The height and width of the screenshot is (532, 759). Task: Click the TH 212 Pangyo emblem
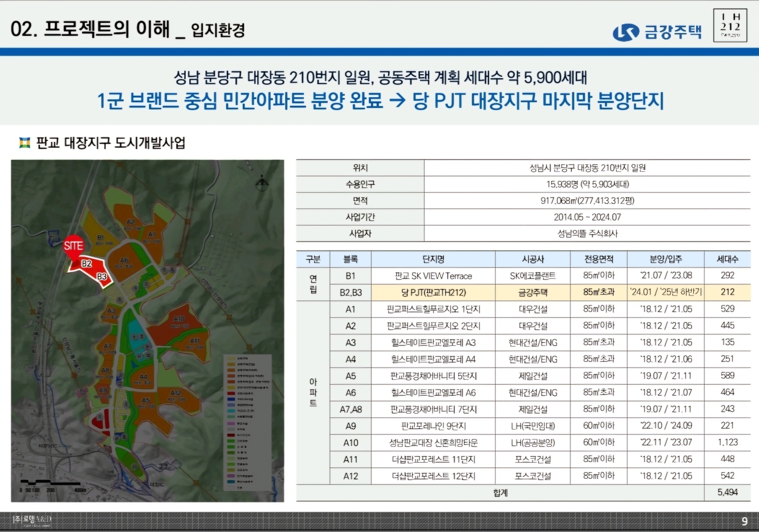pyautogui.click(x=730, y=25)
